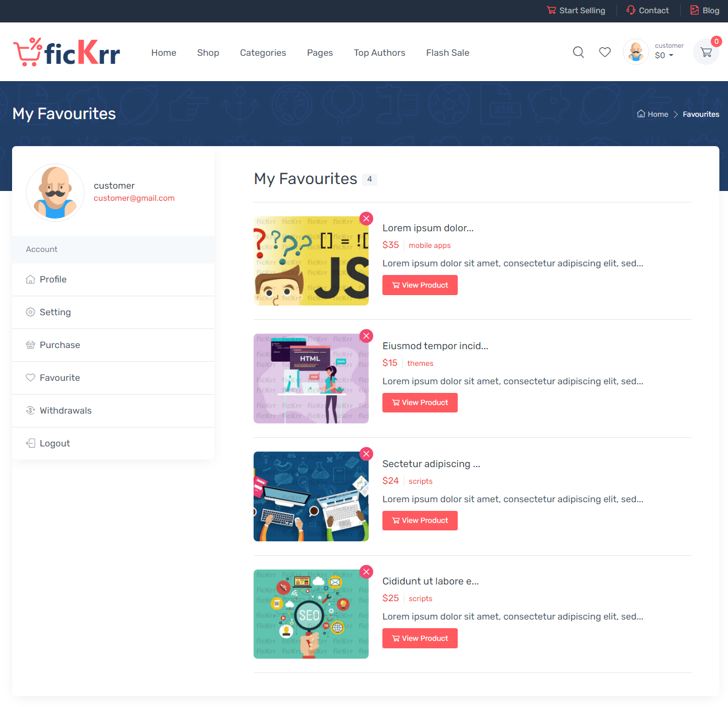Open Withdrawals in account sidebar

click(113, 411)
